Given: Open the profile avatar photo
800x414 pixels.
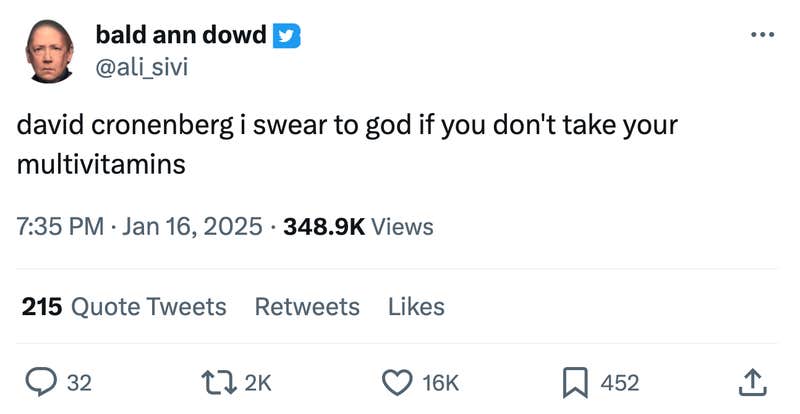Looking at the screenshot, I should pos(47,50).
